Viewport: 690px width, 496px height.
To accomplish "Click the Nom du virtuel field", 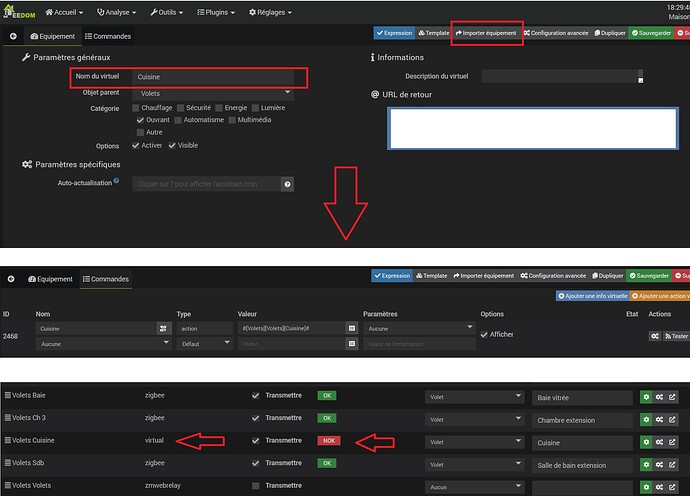I will pyautogui.click(x=213, y=77).
